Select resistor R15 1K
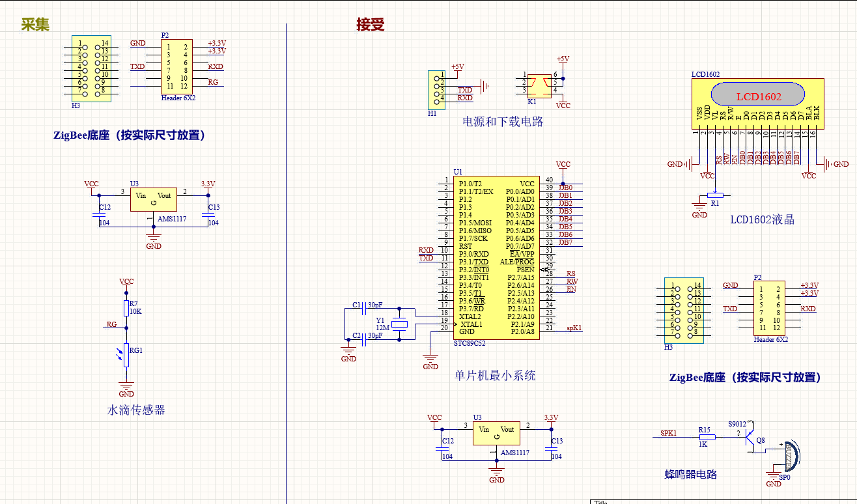The image size is (857, 504). [x=707, y=437]
